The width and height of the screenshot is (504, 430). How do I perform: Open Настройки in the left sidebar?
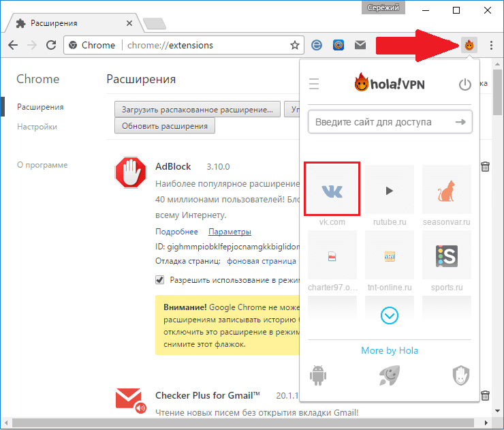point(37,127)
